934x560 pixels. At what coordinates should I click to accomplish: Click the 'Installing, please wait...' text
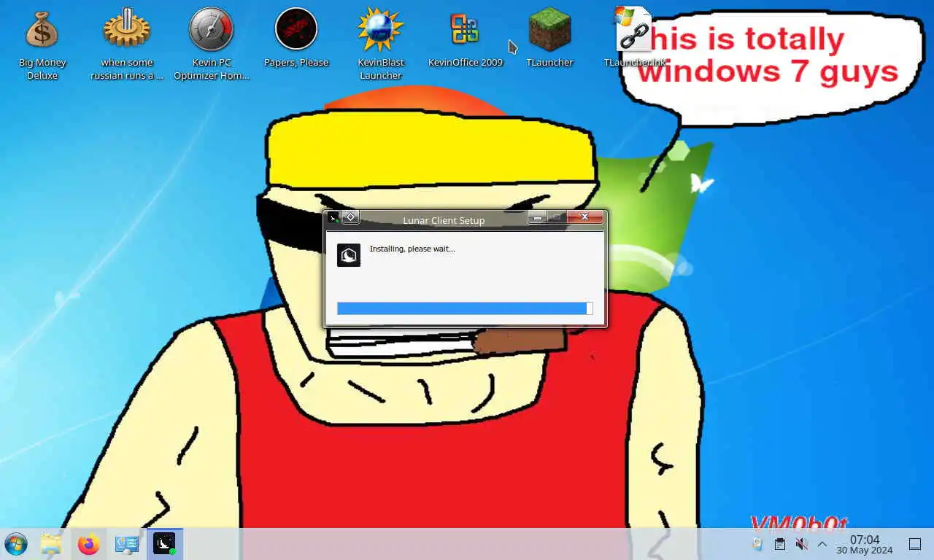pyautogui.click(x=412, y=249)
